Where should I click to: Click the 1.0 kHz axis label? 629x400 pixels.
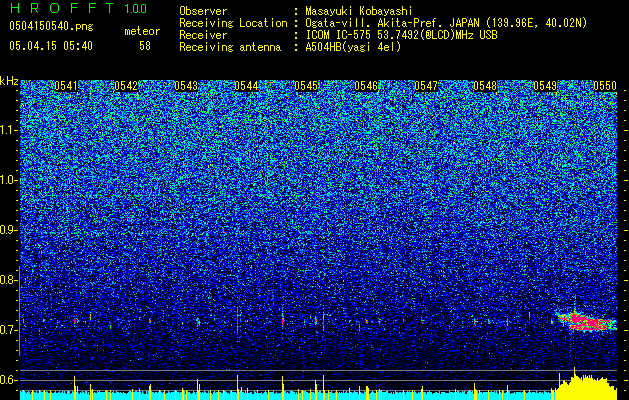tap(9, 180)
